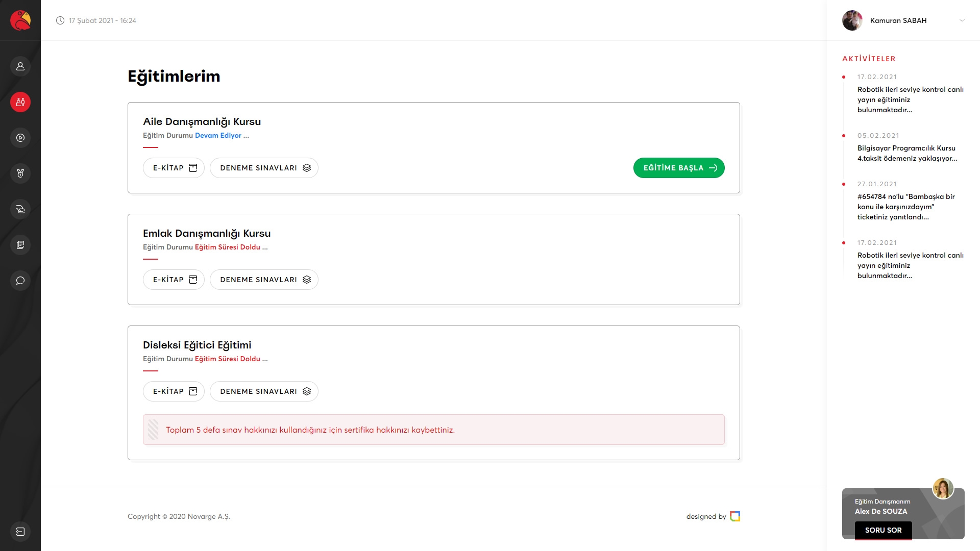980x551 pixels.
Task: Select the active red trainings sidebar icon
Action: coord(20,102)
